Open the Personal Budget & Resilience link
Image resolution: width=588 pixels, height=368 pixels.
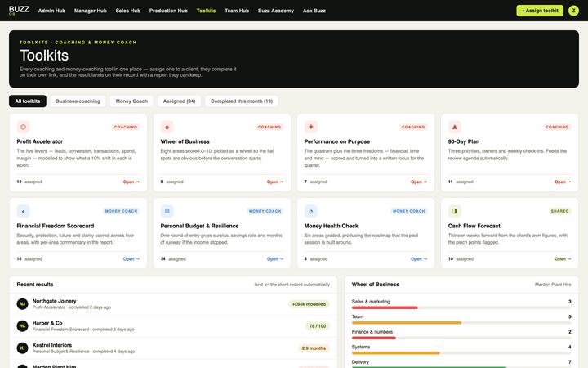[275, 258]
